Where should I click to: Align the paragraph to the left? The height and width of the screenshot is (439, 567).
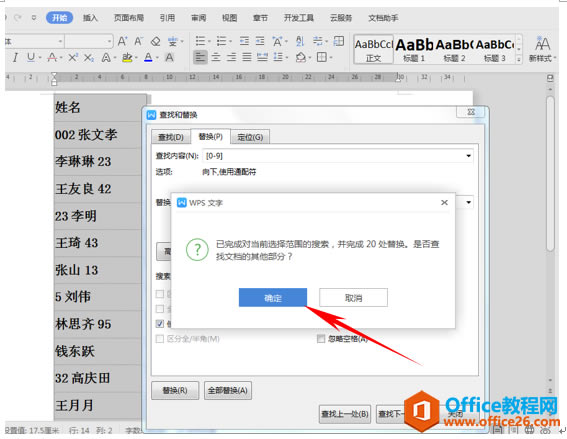(200, 57)
